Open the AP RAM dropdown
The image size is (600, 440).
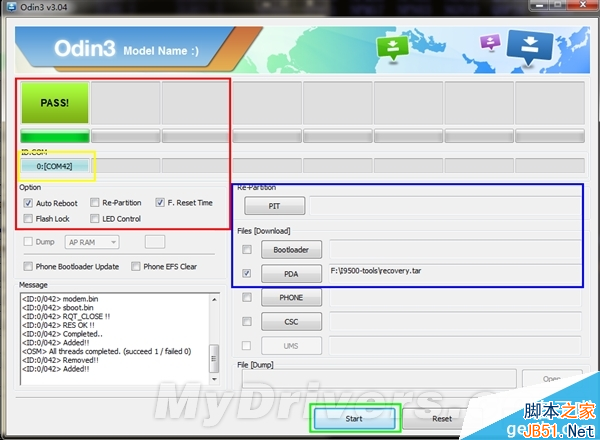point(92,242)
